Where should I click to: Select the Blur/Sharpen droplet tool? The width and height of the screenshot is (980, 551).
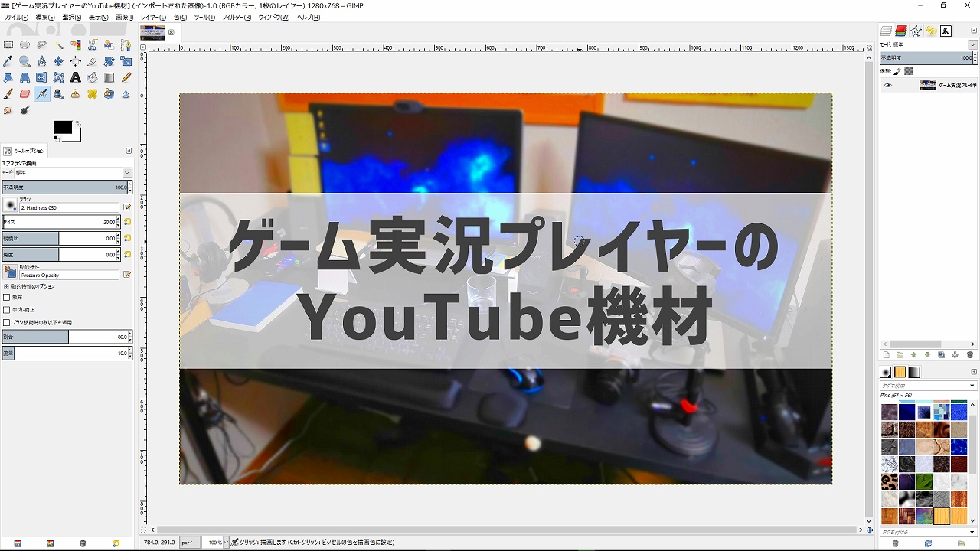click(126, 94)
